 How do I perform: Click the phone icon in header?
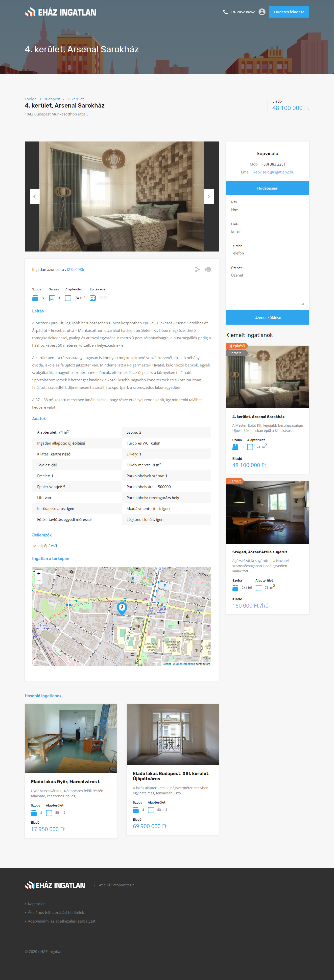point(225,12)
